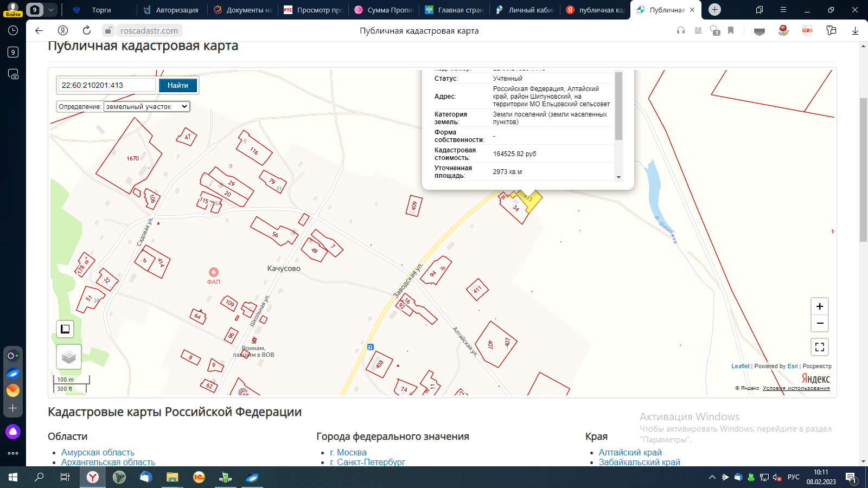Toggle fullscreen map view
868x488 pixels.
[x=820, y=347]
